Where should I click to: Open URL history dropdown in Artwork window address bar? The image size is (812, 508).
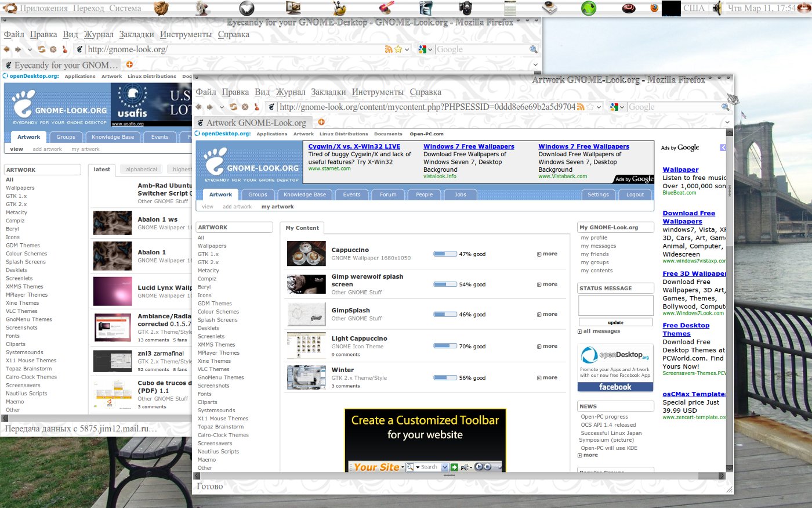click(600, 107)
